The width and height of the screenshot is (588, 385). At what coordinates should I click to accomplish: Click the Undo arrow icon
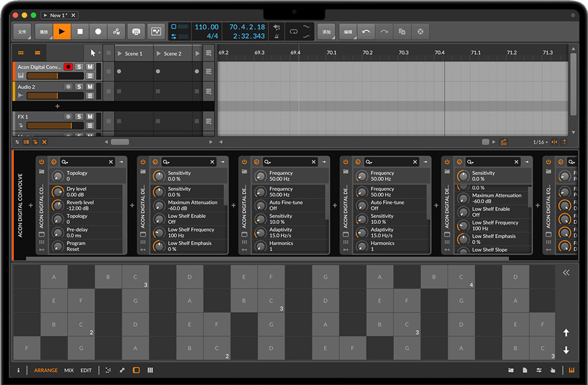pyautogui.click(x=365, y=31)
